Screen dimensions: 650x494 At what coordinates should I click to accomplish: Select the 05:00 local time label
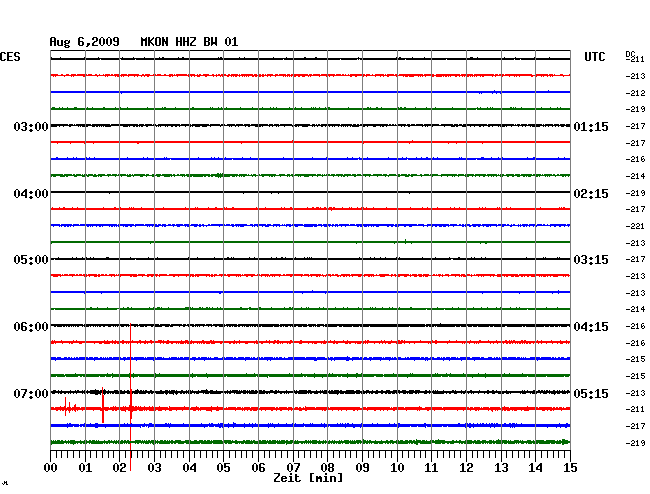31,260
